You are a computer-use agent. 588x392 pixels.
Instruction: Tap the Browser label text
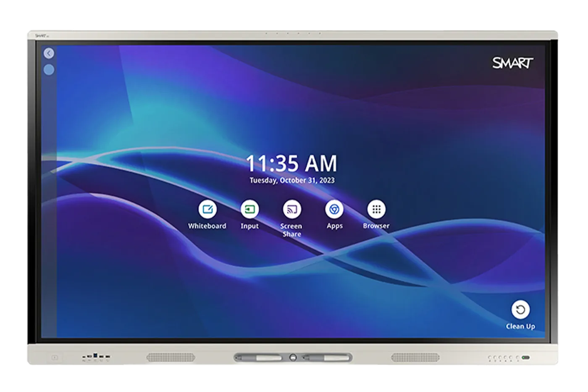(376, 226)
